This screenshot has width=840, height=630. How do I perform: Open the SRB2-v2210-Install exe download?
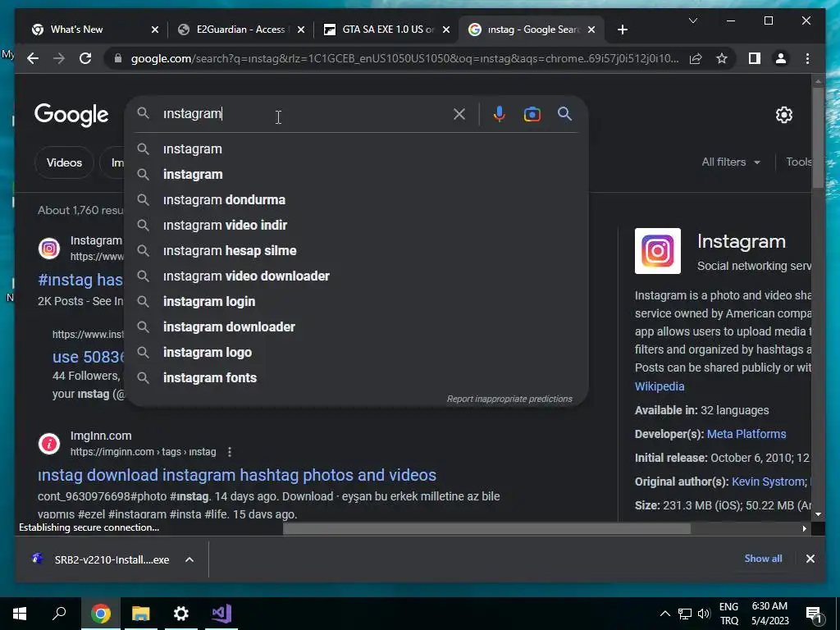112,559
